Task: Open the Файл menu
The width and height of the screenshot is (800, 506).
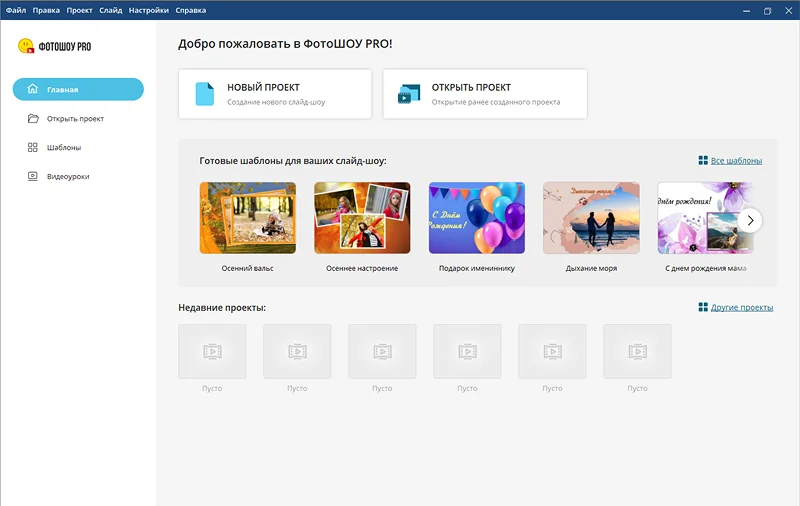Action: click(x=16, y=10)
